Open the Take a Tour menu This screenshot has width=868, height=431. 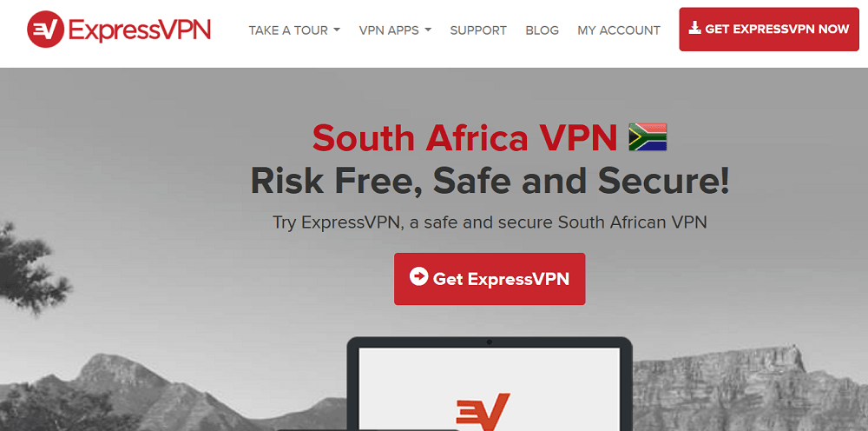coord(294,30)
